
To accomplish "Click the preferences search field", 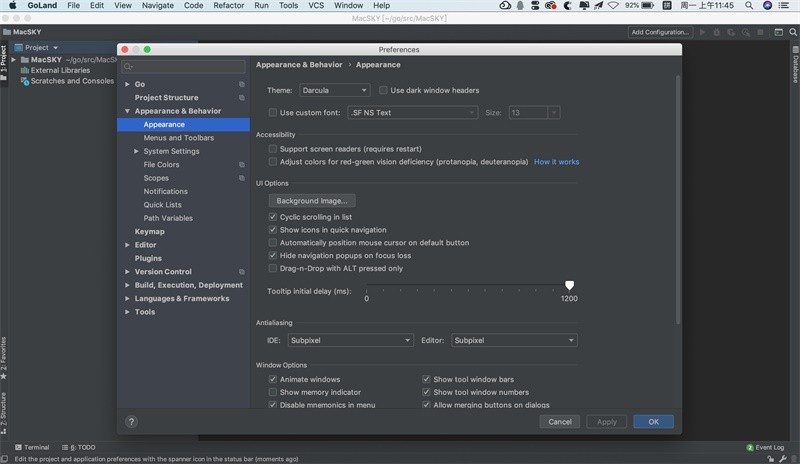I will (184, 66).
